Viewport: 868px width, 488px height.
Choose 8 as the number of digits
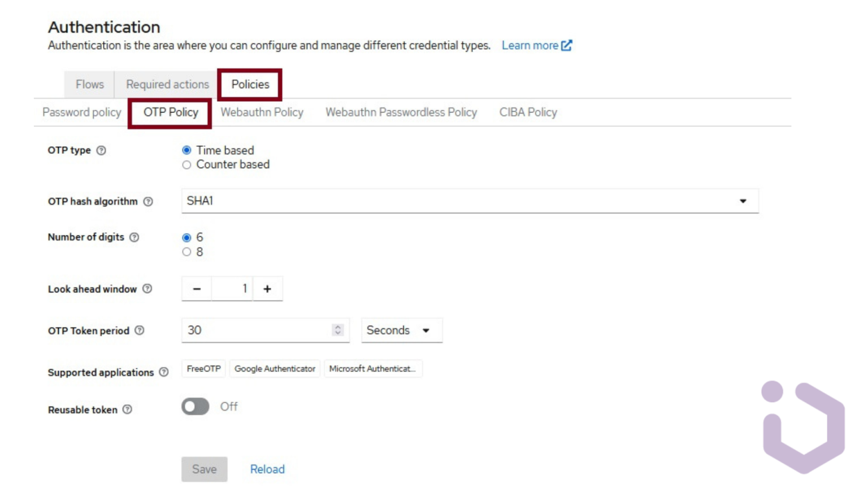(x=187, y=252)
